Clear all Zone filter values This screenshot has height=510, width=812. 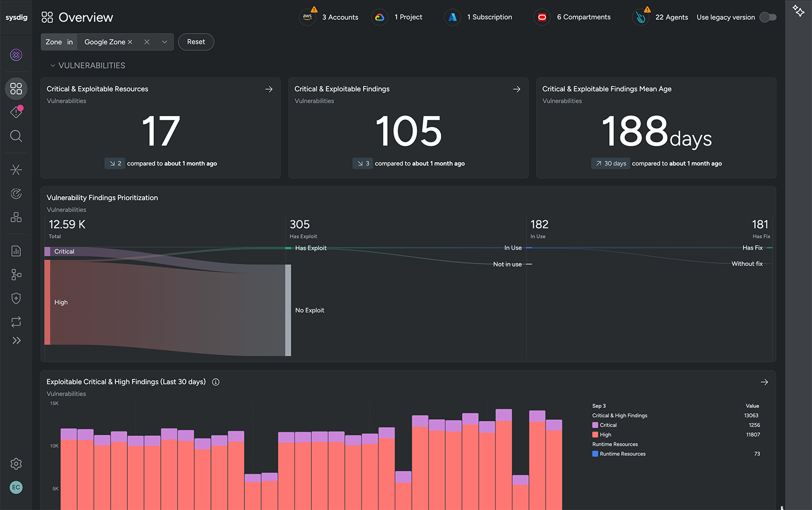click(x=147, y=42)
